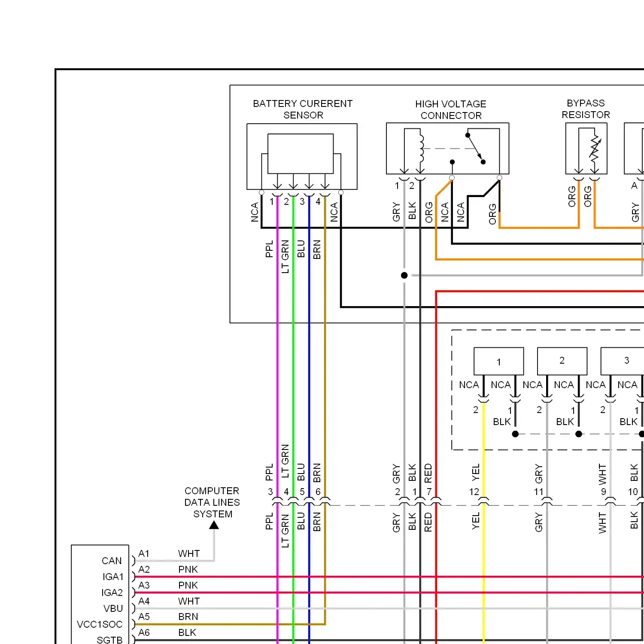Screen dimensions: 644x644
Task: Select the switch contact symbol in the high voltage connector
Action: point(475,149)
